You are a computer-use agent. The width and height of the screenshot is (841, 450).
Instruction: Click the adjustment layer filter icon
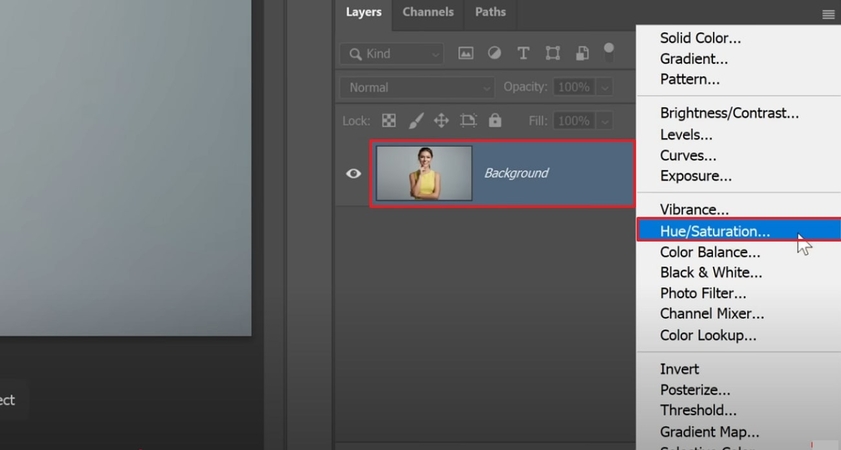pyautogui.click(x=494, y=53)
